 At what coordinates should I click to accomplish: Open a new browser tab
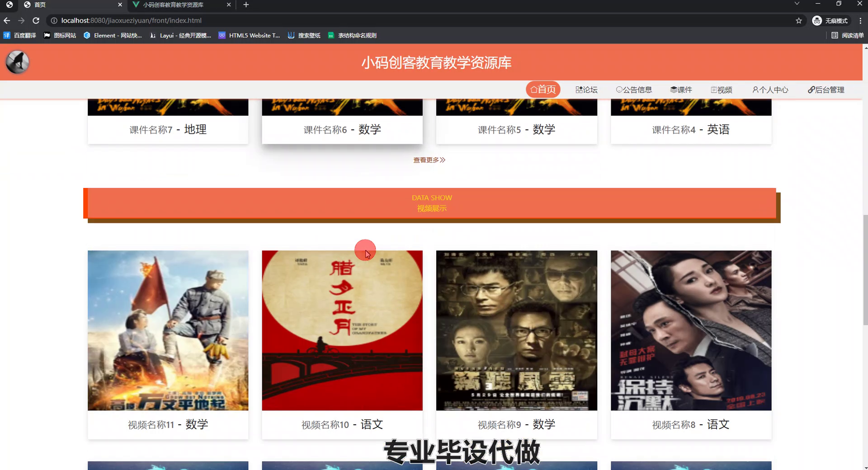click(x=246, y=5)
